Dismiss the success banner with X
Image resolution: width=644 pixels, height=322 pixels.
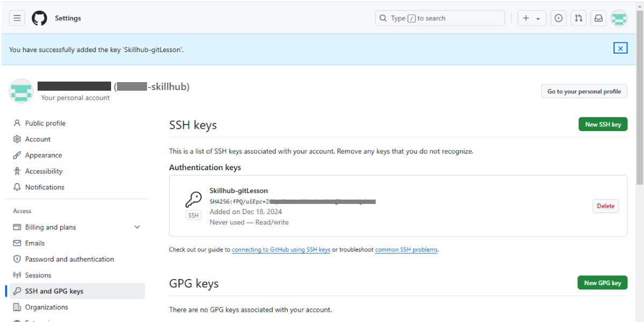pos(620,48)
